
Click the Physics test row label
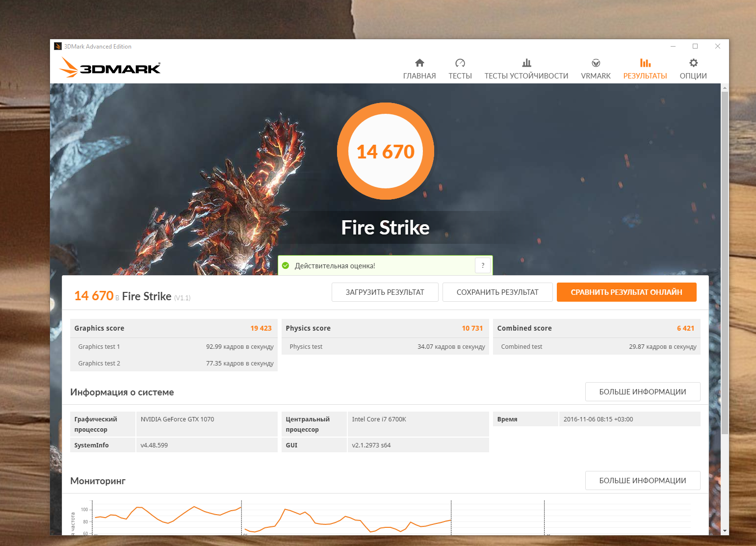[x=306, y=346]
